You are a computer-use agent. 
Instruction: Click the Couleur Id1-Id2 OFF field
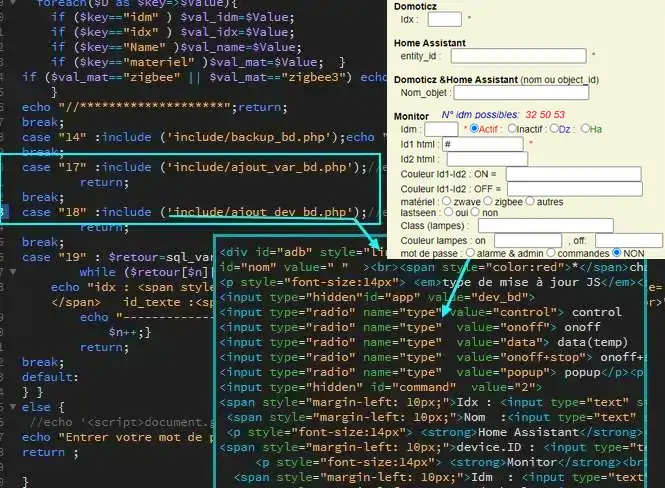pyautogui.click(x=575, y=189)
